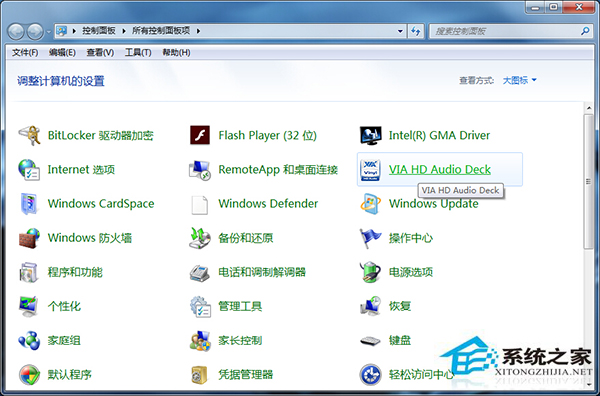
Task: Click the 默认程序 icon
Action: [x=29, y=375]
